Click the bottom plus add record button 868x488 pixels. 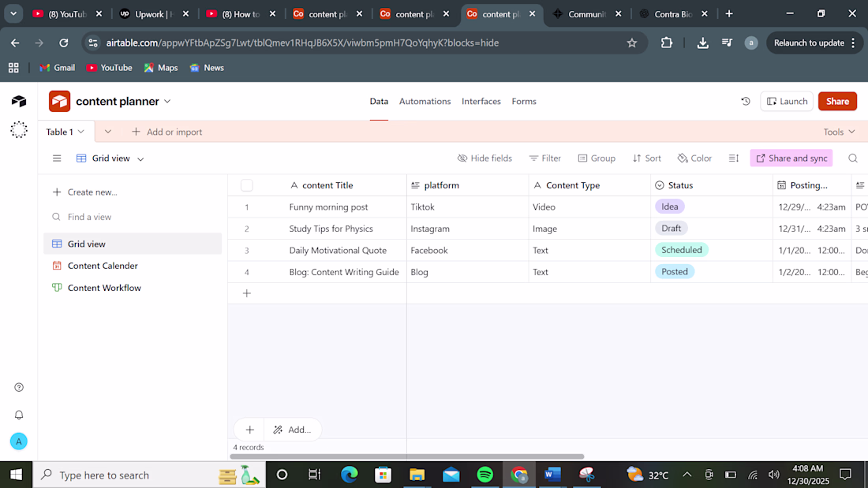[x=249, y=430]
